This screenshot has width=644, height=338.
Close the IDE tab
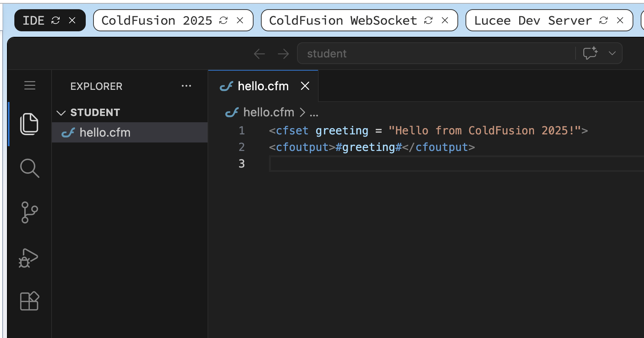[x=72, y=20]
